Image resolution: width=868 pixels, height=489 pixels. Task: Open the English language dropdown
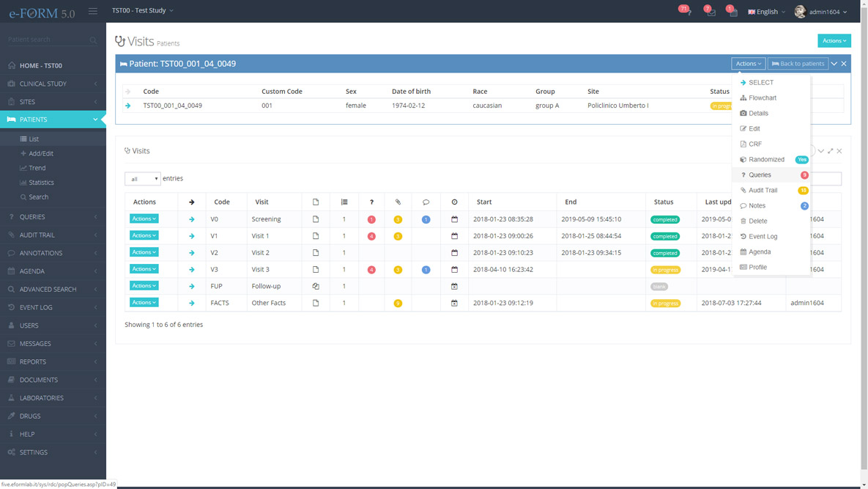[x=766, y=12]
